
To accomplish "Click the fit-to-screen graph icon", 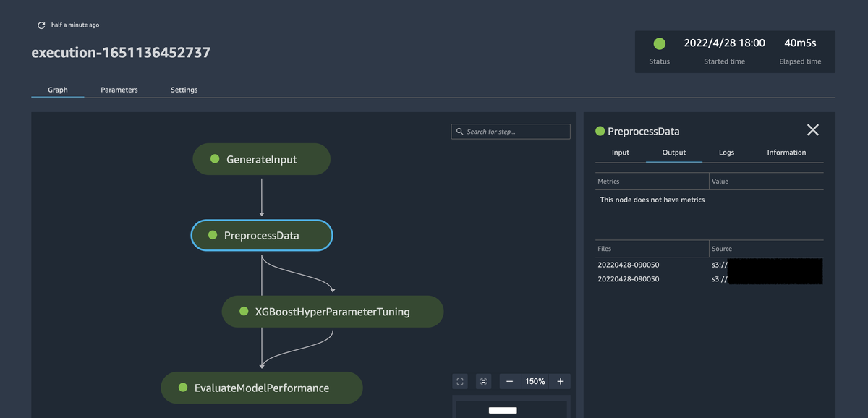I will (x=460, y=381).
